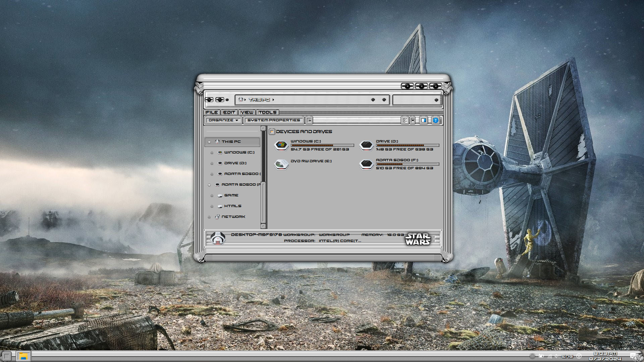Collapse the Devices and Drives group

click(272, 132)
